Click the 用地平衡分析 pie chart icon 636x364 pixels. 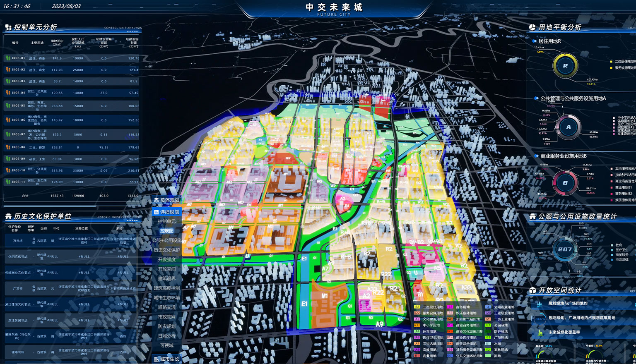tap(532, 27)
